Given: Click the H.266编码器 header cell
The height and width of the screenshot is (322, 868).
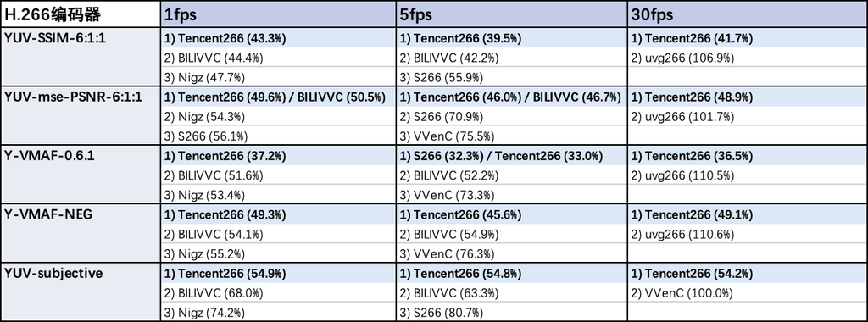Looking at the screenshot, I should click(81, 15).
